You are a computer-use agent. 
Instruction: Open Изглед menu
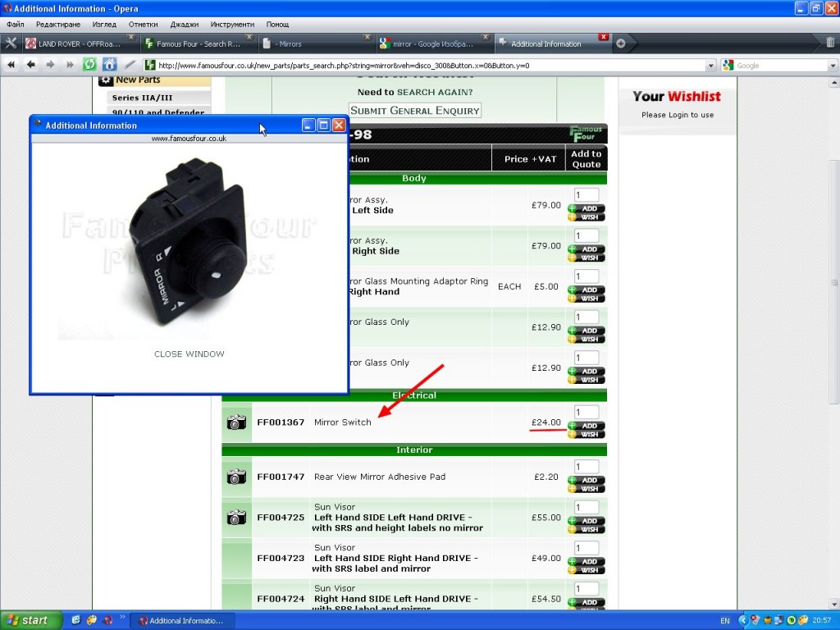[104, 24]
